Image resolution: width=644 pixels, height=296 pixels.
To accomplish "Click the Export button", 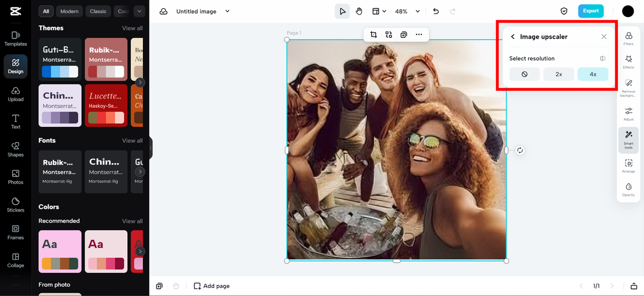I will 591,11.
